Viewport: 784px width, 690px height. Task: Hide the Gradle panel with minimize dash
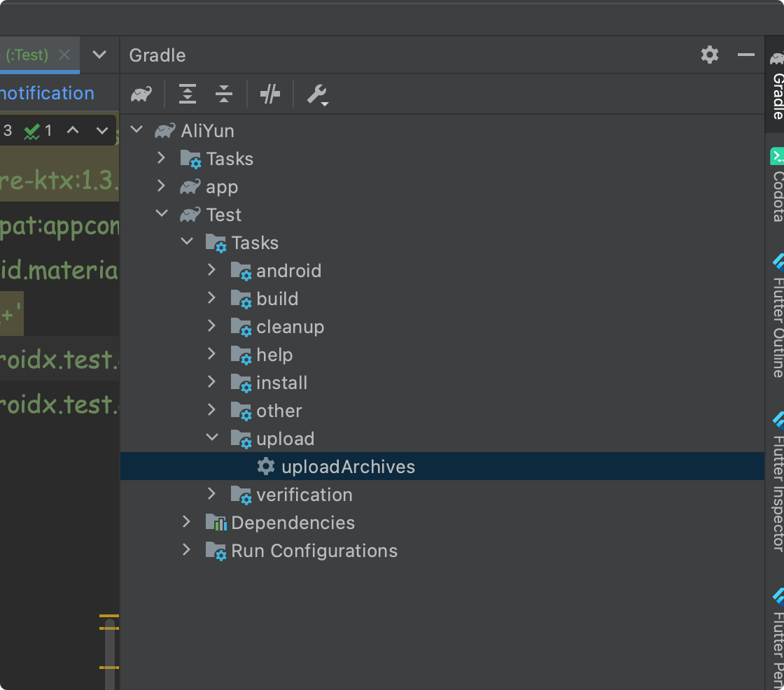(x=746, y=55)
